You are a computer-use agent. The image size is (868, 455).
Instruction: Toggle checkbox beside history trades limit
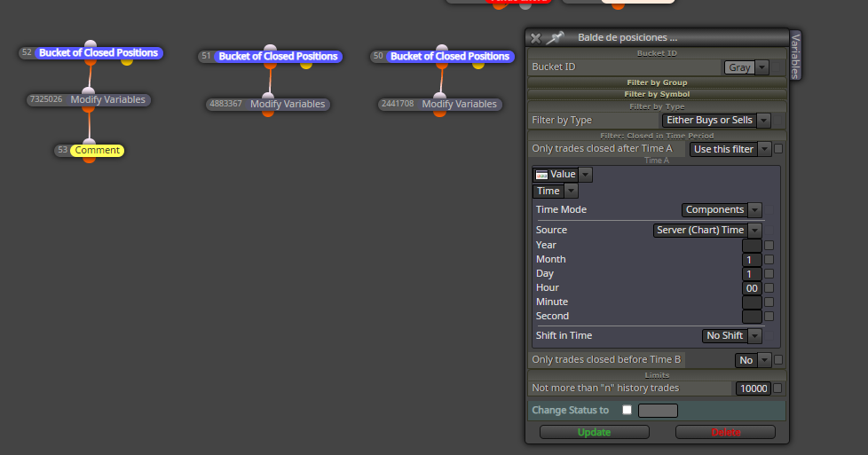[x=777, y=388]
